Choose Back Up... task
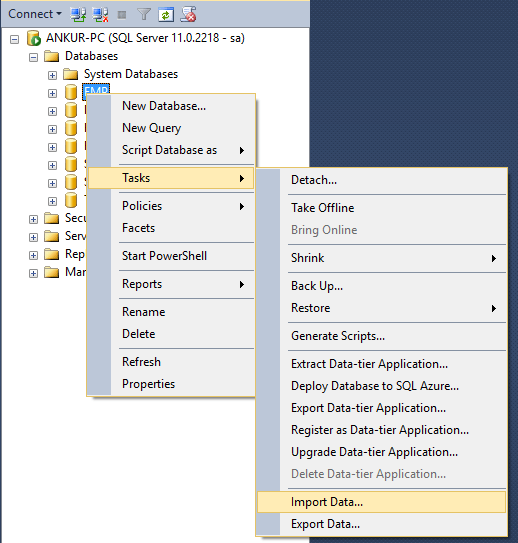Screen dimensions: 518x543 [382, 286]
